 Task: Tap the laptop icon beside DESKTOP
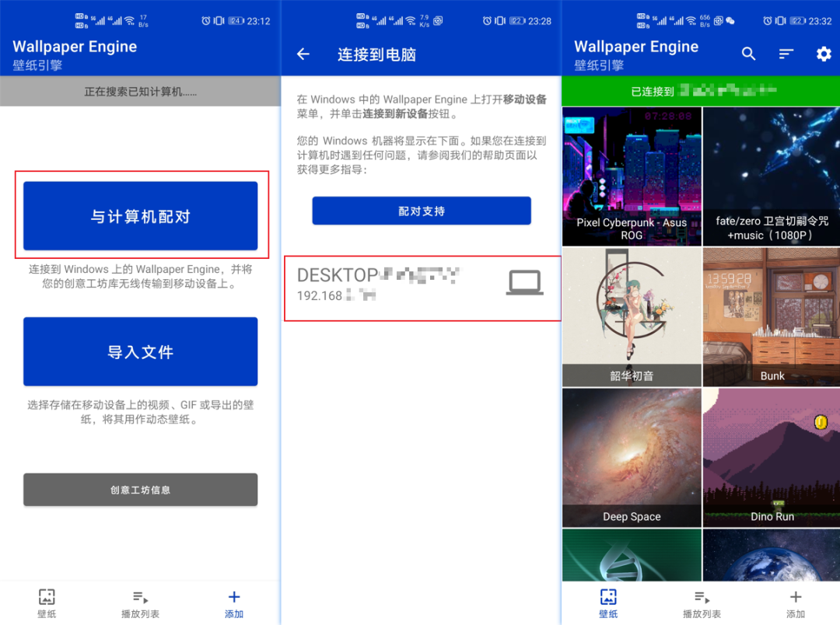(x=525, y=283)
